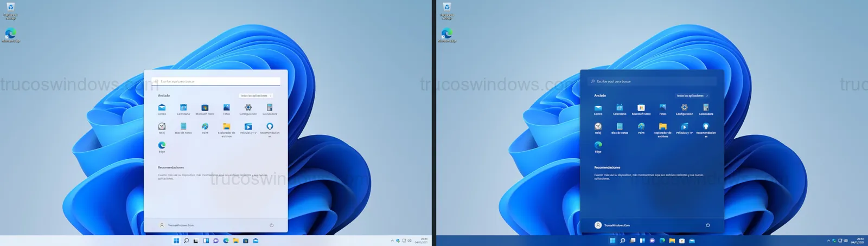Expand hidden tray icons chevron on light taskbar

pyautogui.click(x=392, y=241)
